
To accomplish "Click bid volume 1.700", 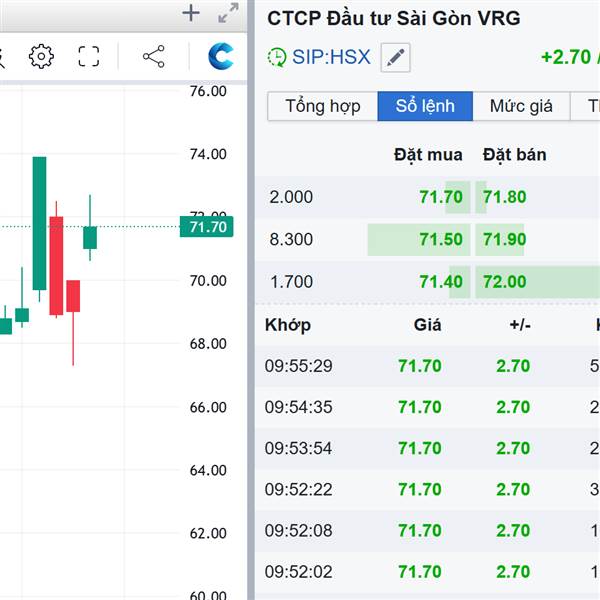I will [x=291, y=282].
